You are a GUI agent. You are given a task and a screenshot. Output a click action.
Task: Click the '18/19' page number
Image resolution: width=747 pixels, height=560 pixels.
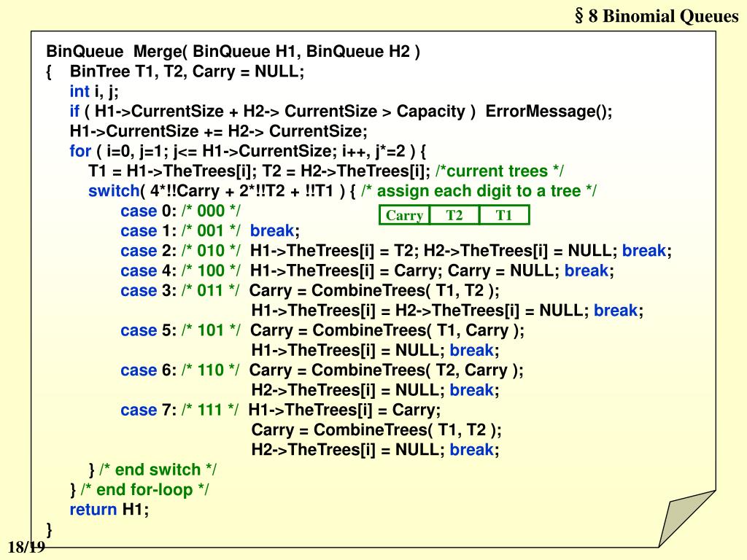[x=26, y=547]
